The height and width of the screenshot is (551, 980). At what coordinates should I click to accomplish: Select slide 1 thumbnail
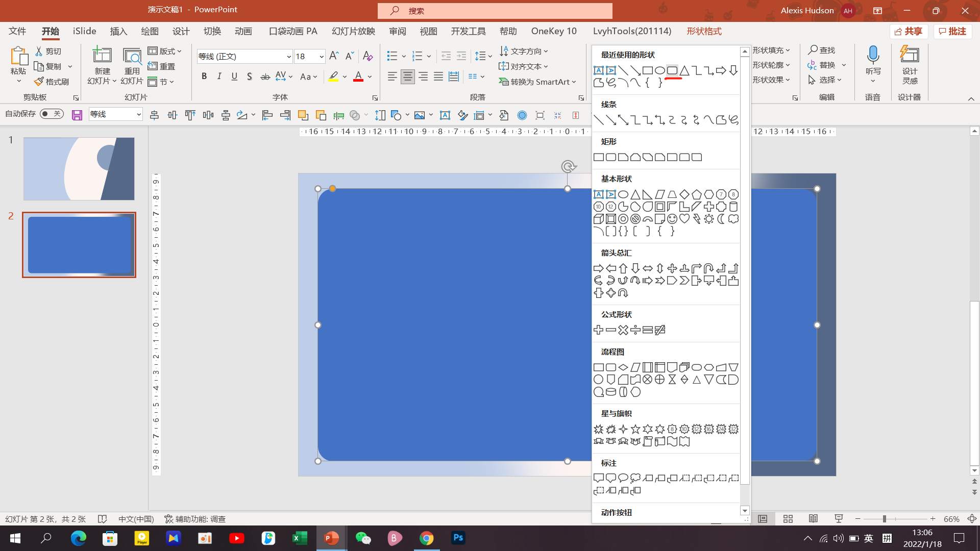(x=79, y=169)
